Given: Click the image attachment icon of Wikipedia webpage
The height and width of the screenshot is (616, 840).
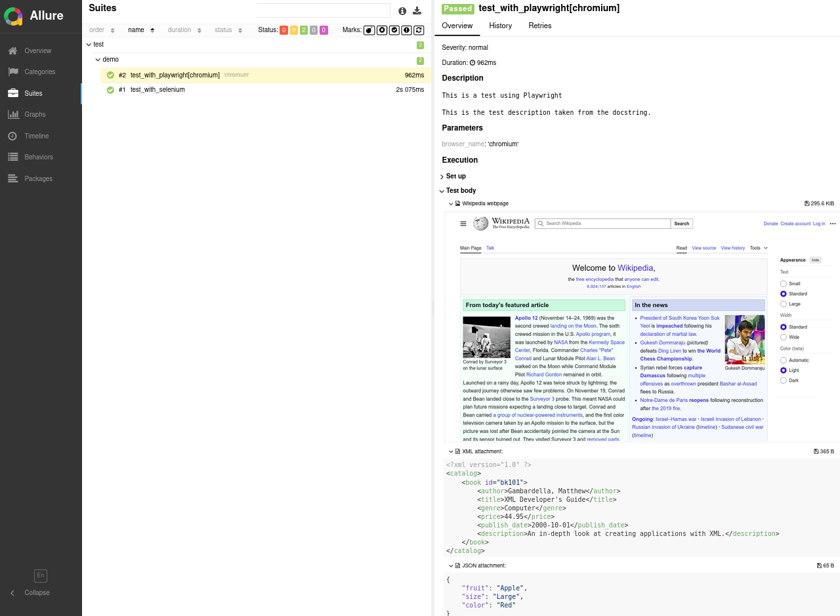Looking at the screenshot, I should [458, 203].
